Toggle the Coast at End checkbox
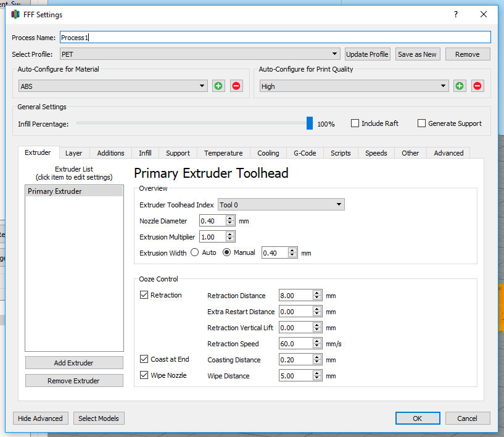504x437 pixels. 144,359
